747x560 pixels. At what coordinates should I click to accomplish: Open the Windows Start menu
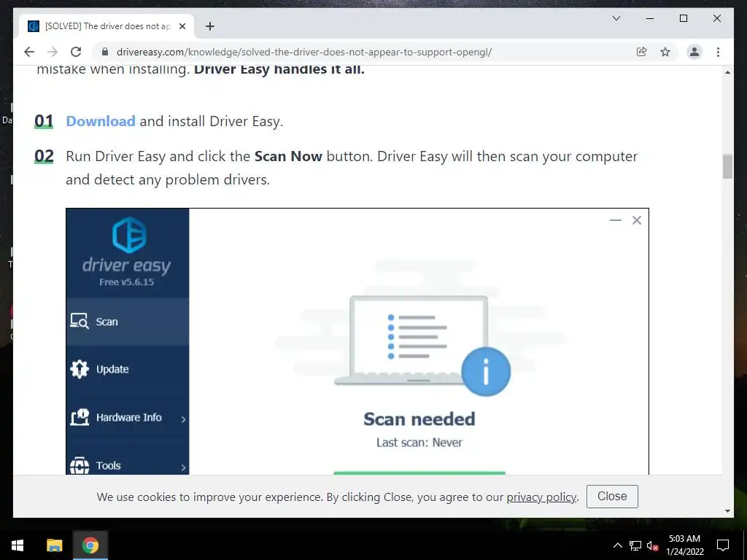pos(18,545)
